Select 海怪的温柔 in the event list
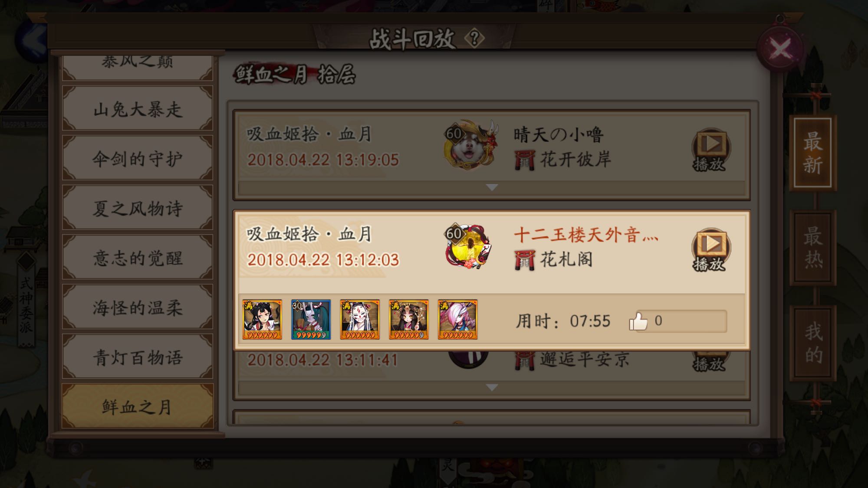868x488 pixels. tap(138, 307)
